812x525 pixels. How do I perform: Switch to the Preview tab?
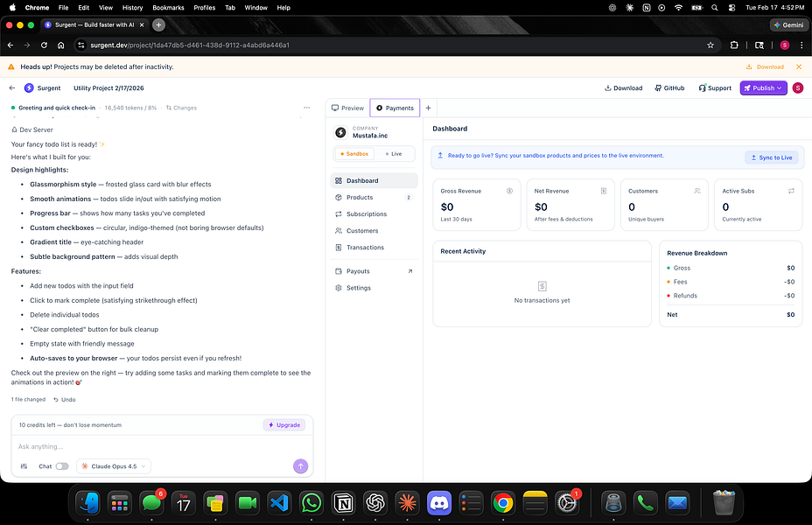[x=348, y=108]
